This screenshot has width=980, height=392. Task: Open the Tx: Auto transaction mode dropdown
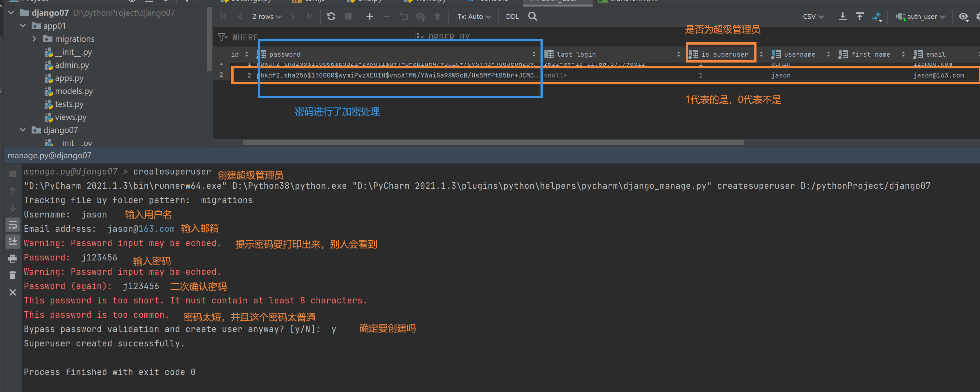click(474, 16)
